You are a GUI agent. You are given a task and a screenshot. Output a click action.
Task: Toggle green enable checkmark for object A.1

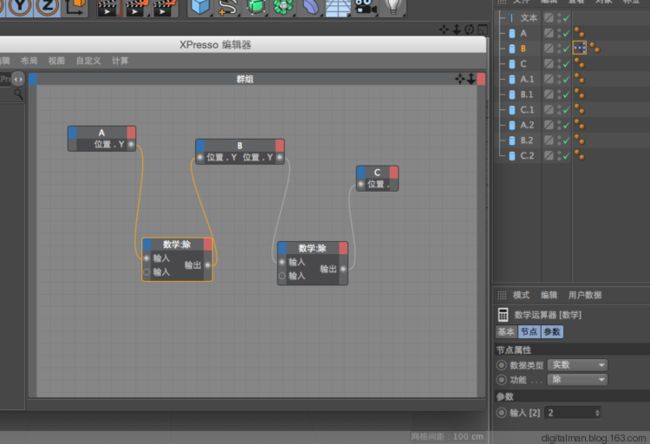tap(567, 80)
